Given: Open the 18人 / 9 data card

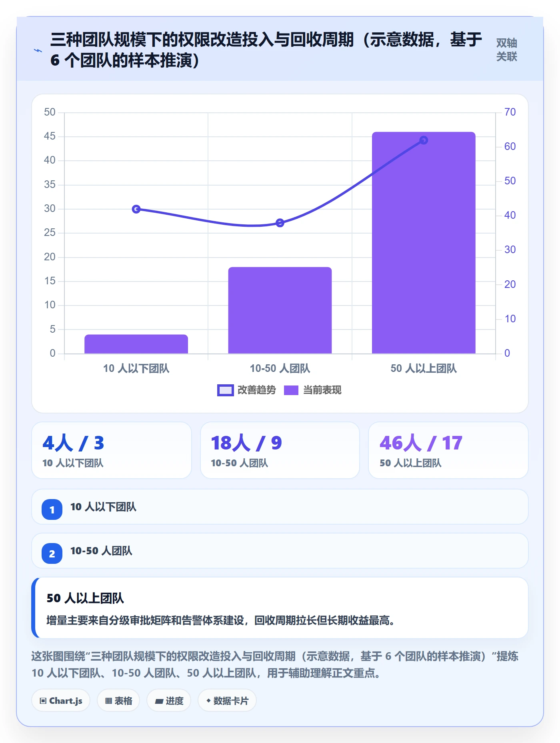Looking at the screenshot, I should (280, 450).
